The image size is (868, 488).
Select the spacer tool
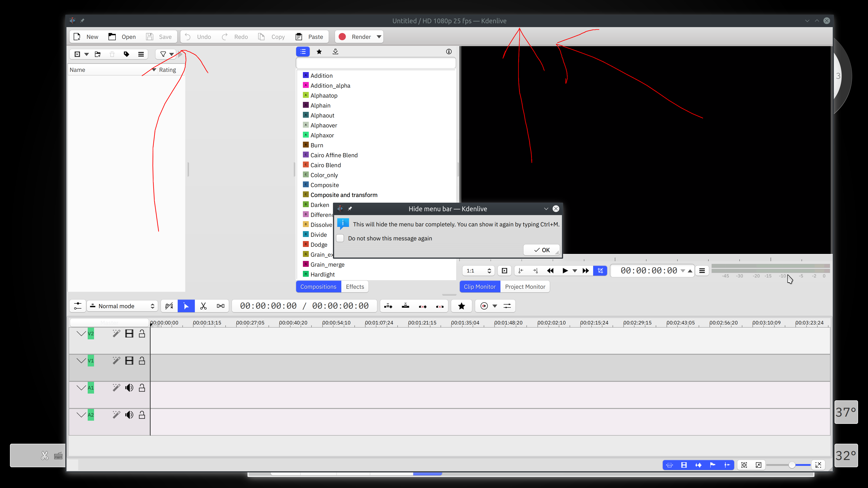click(x=220, y=306)
